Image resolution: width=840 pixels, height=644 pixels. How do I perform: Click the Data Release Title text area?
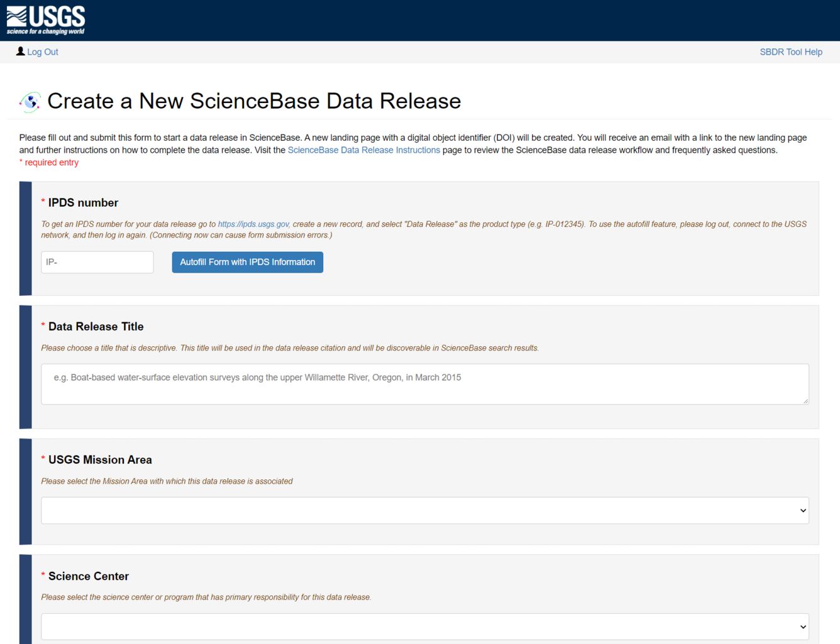425,384
